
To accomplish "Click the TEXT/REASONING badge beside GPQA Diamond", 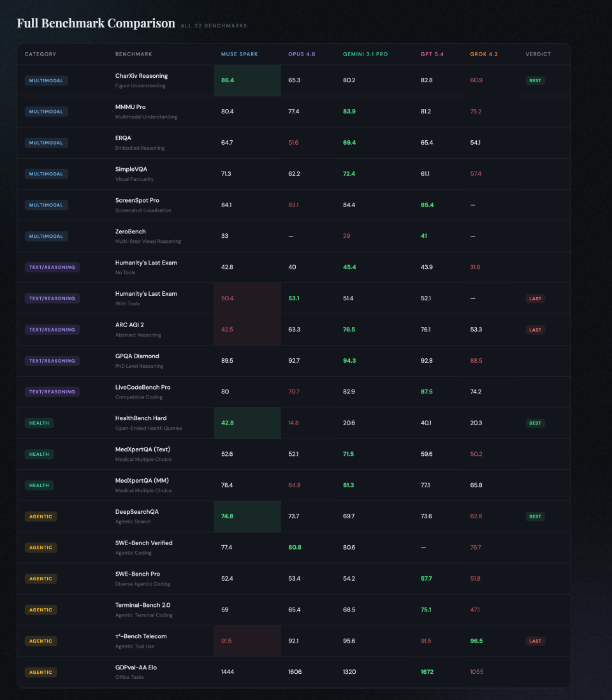I will (x=52, y=361).
